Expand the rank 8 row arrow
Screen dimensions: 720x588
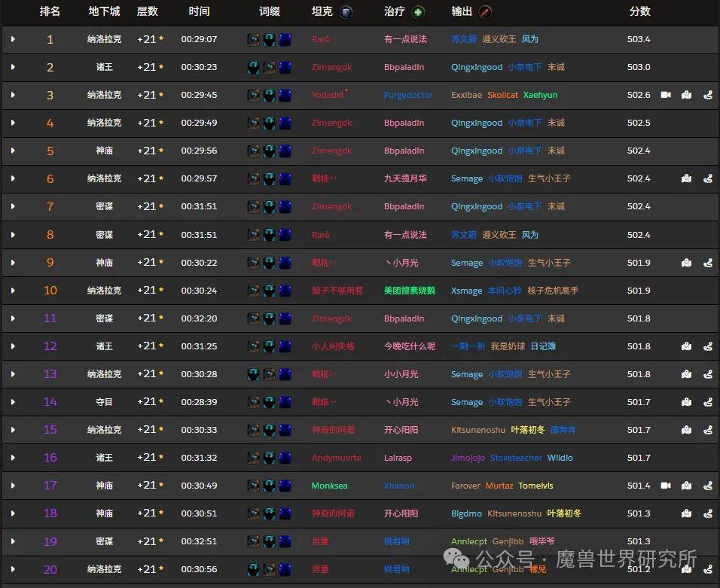(x=13, y=235)
